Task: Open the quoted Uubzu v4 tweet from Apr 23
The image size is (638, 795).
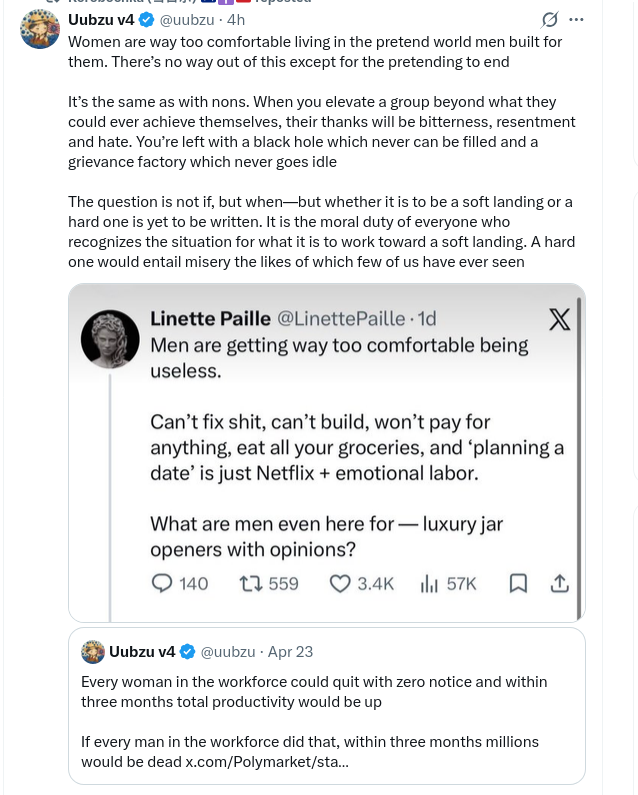Action: tap(327, 706)
